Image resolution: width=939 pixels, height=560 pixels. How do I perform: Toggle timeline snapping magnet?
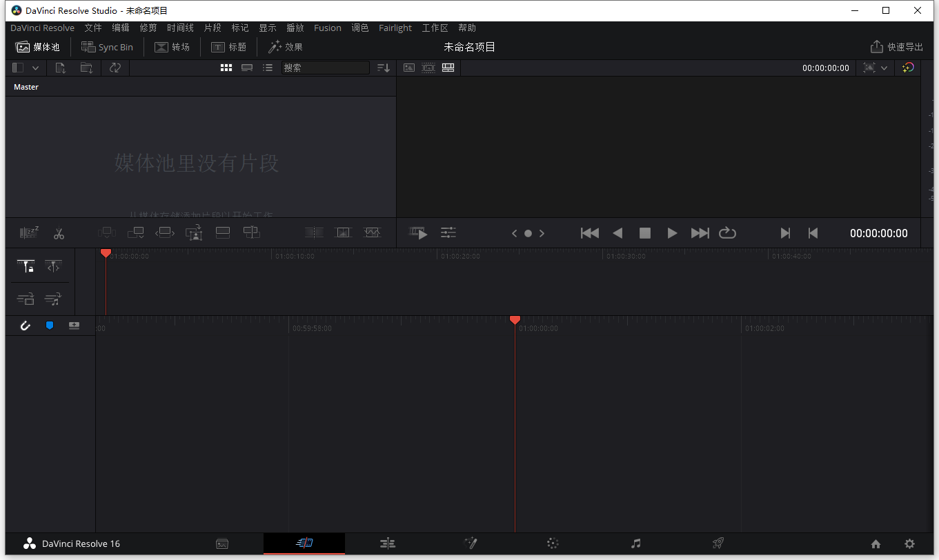coord(26,326)
